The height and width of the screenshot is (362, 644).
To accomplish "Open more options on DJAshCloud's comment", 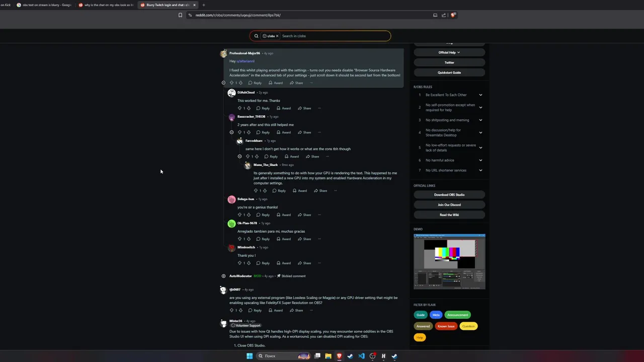I will [319, 108].
